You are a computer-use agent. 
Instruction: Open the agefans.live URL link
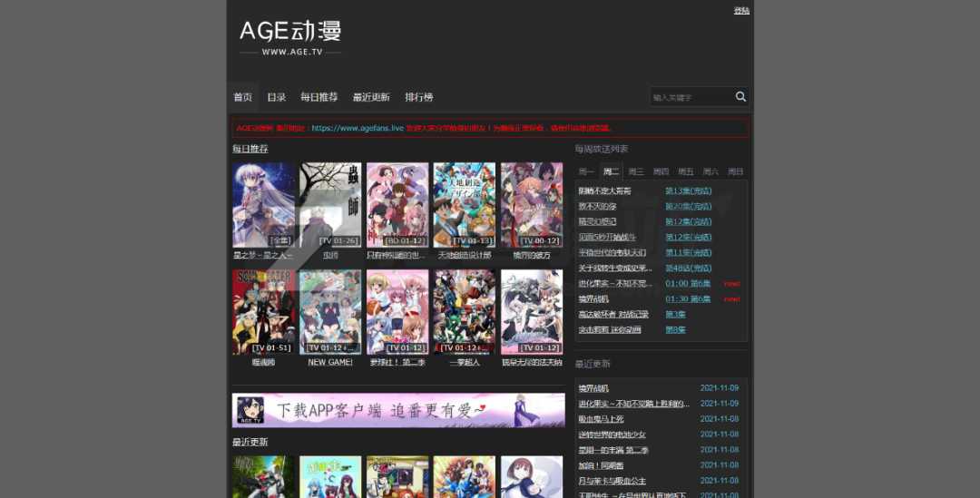tap(358, 129)
